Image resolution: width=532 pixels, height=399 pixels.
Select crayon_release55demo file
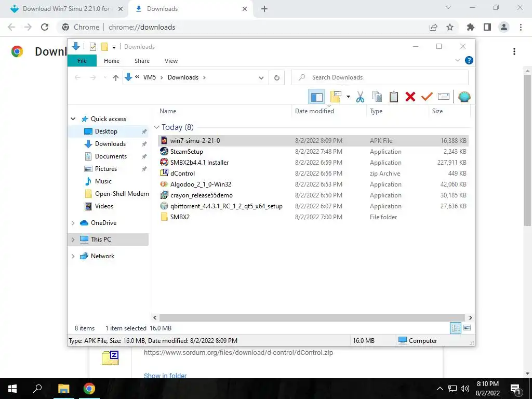pyautogui.click(x=313, y=195)
